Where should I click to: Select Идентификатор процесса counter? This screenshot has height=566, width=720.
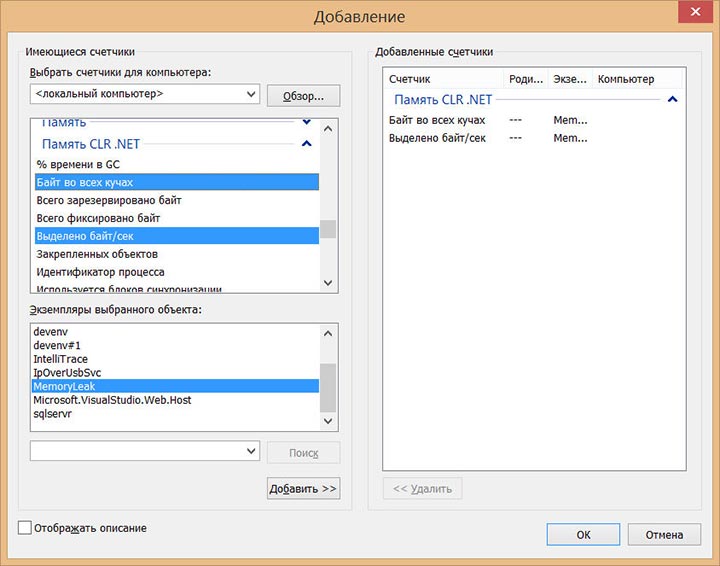(x=177, y=272)
